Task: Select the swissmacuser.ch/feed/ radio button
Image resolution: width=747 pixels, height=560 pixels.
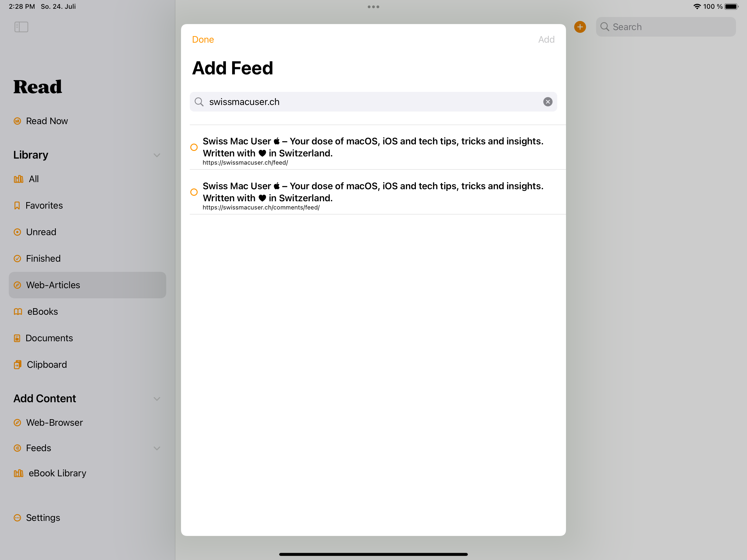Action: [x=194, y=147]
